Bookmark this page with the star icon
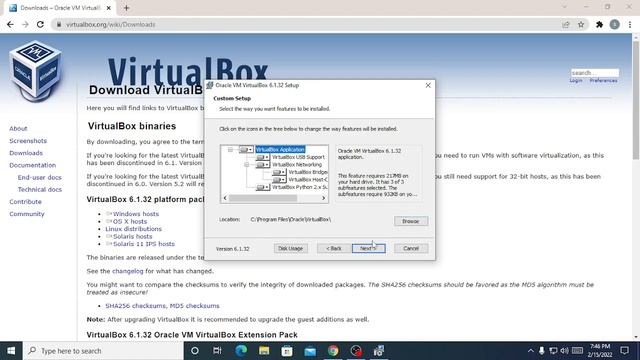The width and height of the screenshot is (640, 360). pyautogui.click(x=581, y=24)
